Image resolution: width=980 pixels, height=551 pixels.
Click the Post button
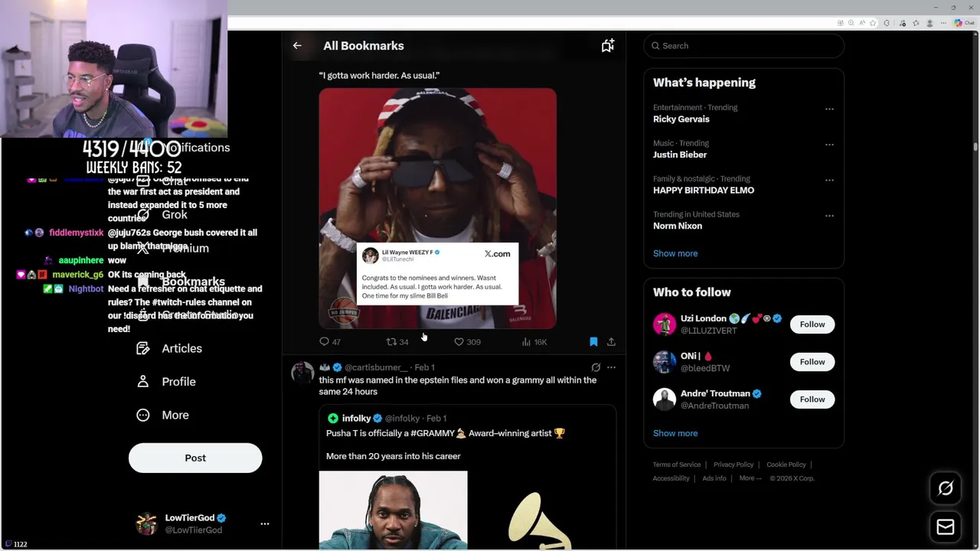pos(195,458)
